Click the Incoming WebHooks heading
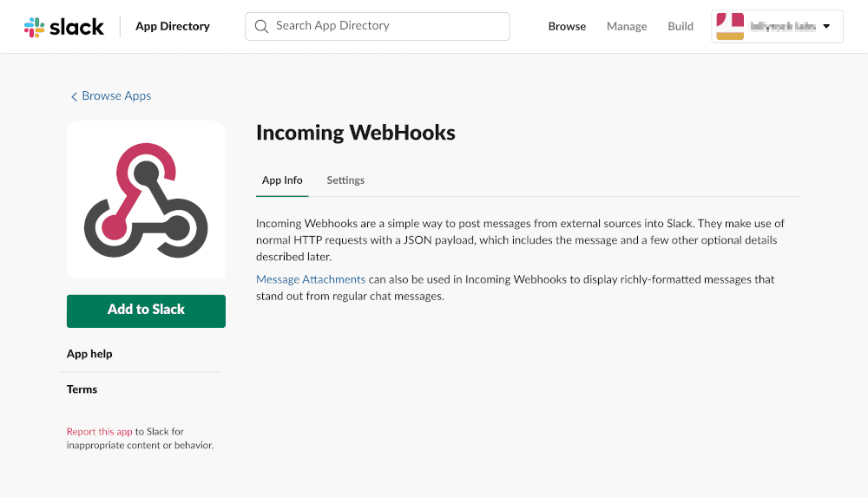The height and width of the screenshot is (497, 868). (355, 133)
